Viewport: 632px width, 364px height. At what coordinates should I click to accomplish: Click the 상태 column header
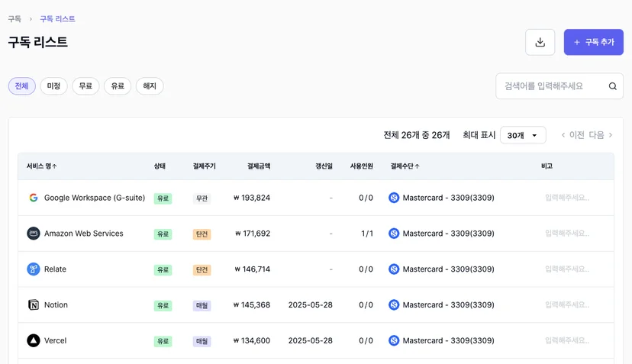[160, 166]
